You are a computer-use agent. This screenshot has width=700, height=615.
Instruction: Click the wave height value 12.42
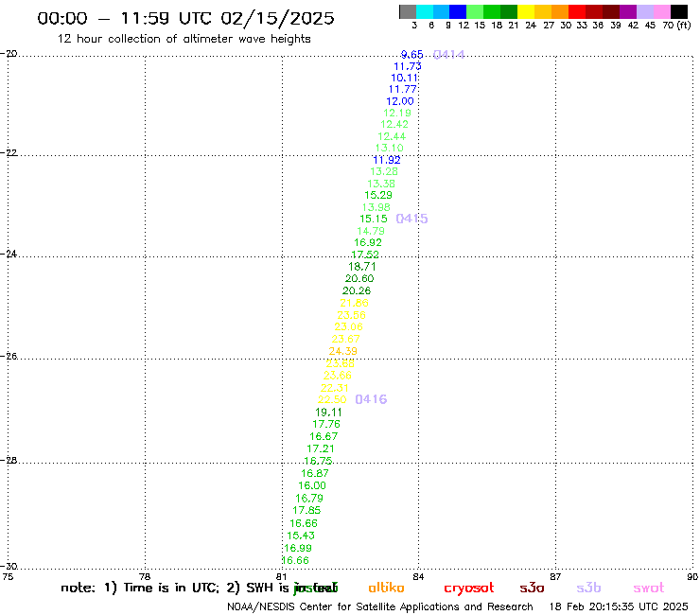[x=394, y=125]
